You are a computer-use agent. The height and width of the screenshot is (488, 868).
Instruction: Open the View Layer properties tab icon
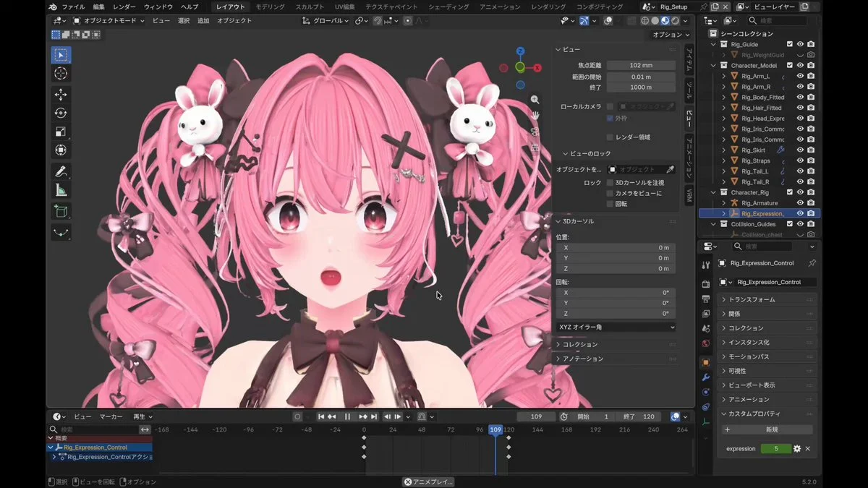[706, 313]
